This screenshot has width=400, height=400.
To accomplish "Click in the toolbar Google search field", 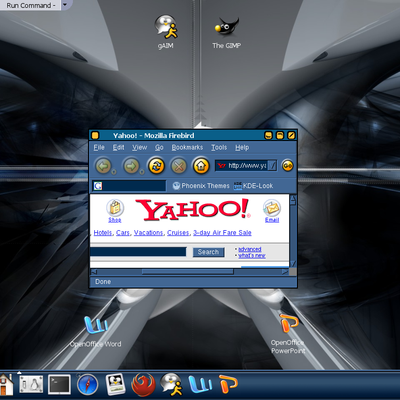I will pyautogui.click(x=129, y=186).
